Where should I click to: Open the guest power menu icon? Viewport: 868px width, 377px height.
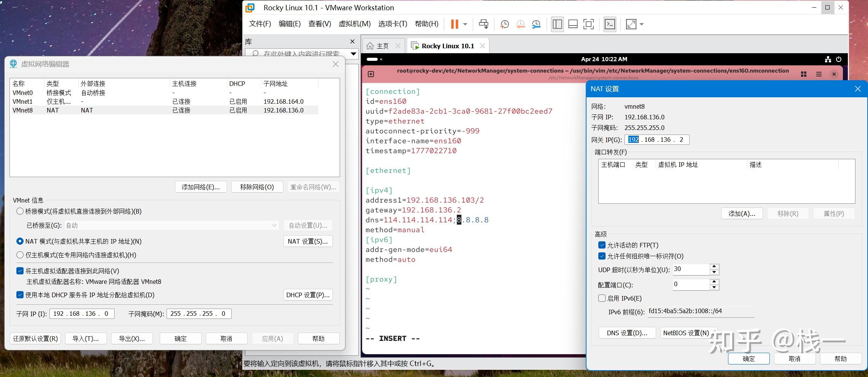(839, 59)
